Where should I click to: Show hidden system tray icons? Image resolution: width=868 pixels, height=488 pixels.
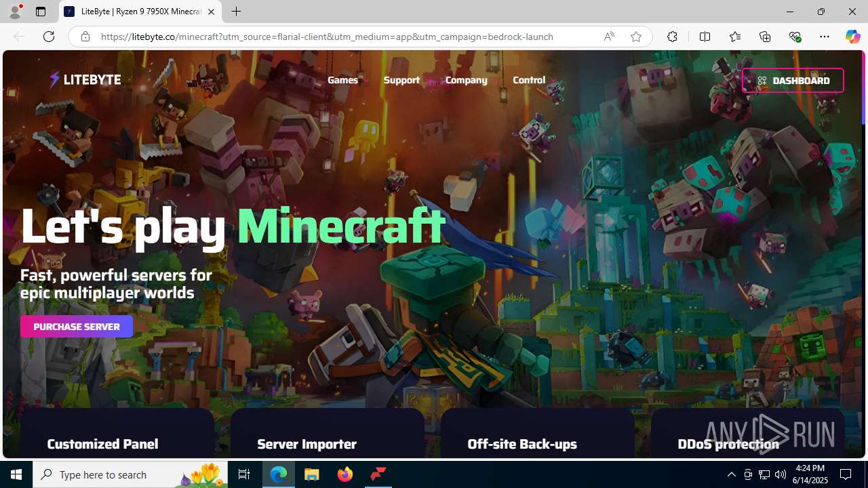[731, 474]
